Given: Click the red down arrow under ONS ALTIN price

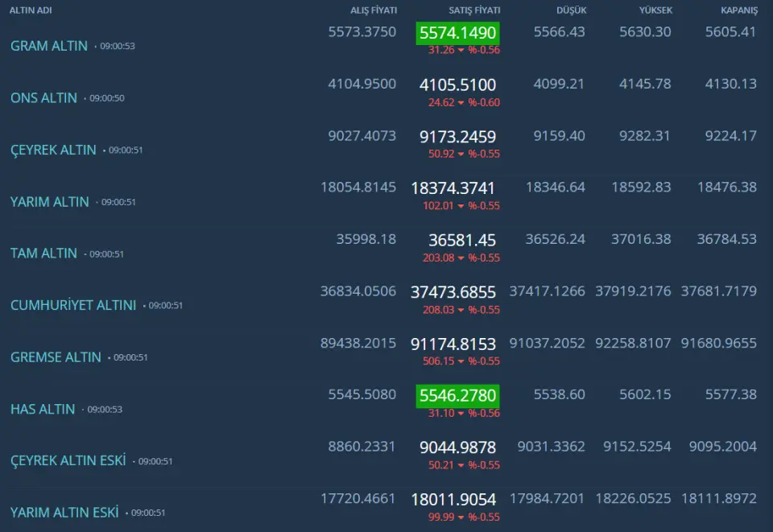Looking at the screenshot, I should coord(461,102).
